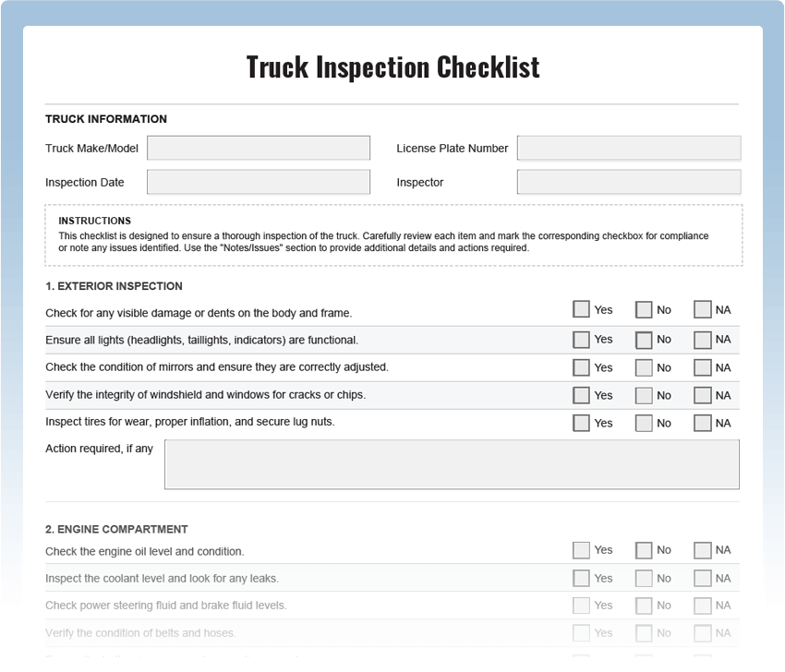The width and height of the screenshot is (785, 672).
Task: Click the Truck Make/Model input field
Action: tap(259, 149)
